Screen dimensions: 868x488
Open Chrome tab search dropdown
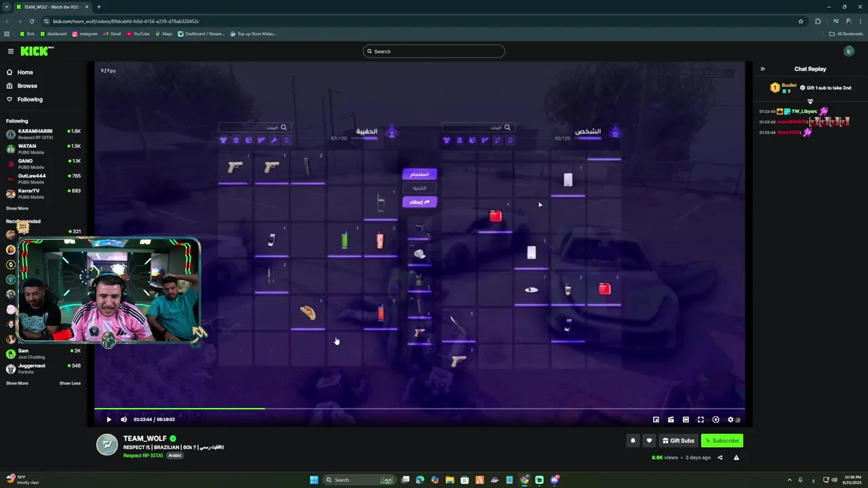click(6, 7)
